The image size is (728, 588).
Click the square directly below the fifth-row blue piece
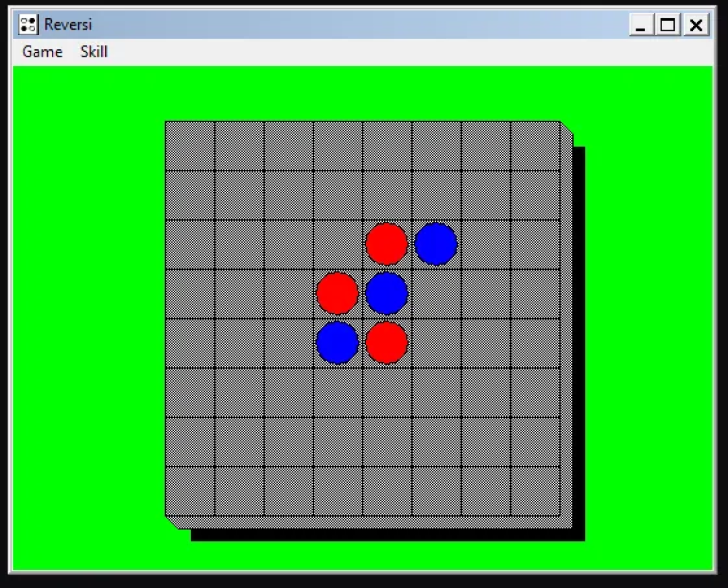[x=338, y=392]
